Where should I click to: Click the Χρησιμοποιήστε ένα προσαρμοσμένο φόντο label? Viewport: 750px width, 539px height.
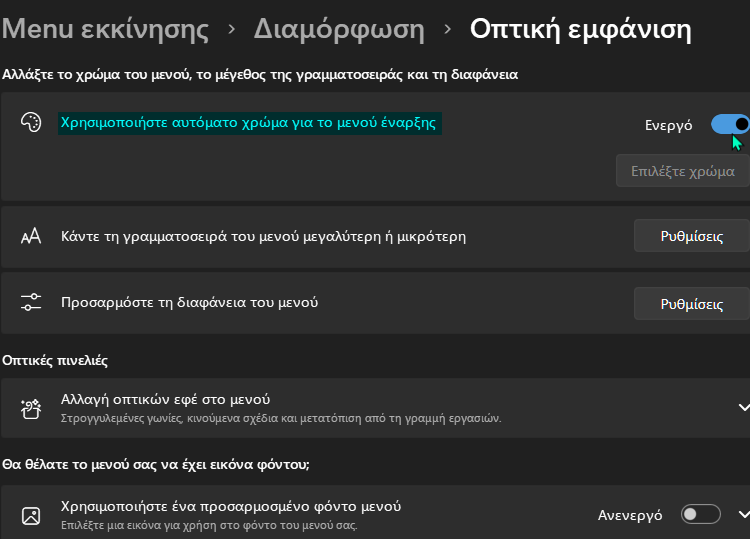(231, 506)
